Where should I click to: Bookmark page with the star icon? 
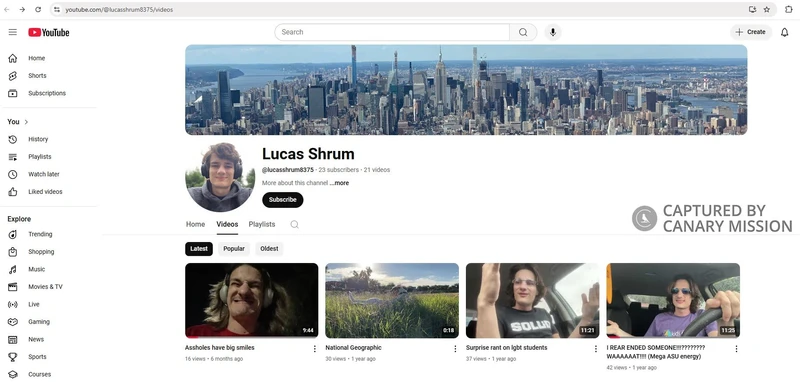[x=767, y=9]
